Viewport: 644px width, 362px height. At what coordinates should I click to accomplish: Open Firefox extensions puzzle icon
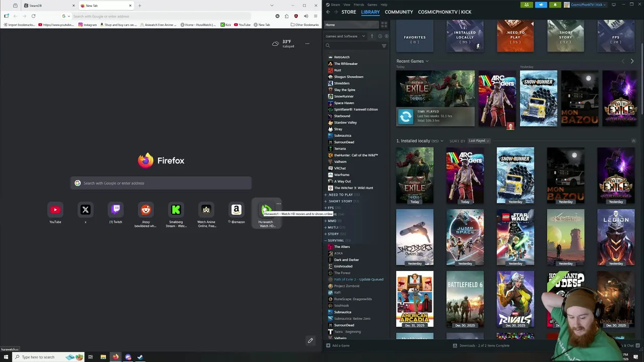[287, 16]
